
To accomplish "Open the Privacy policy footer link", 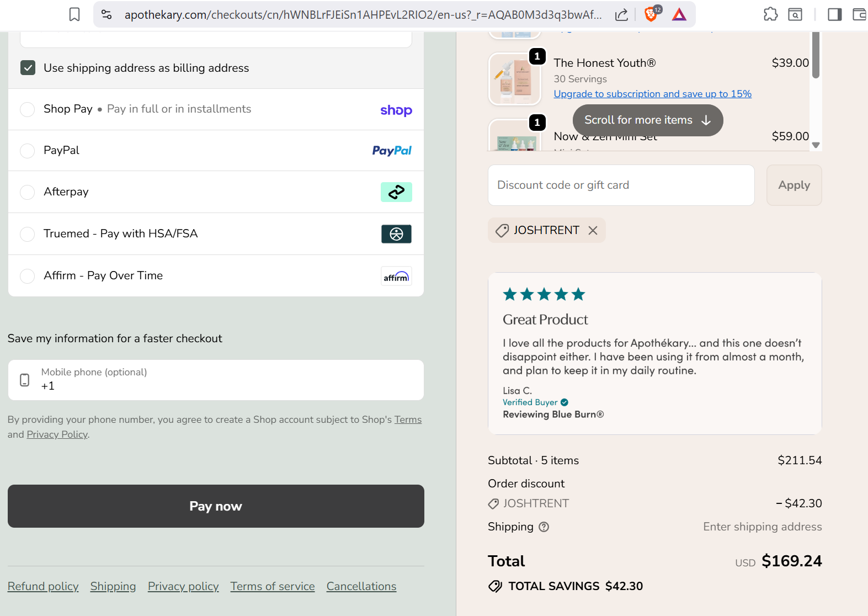I will click(183, 586).
